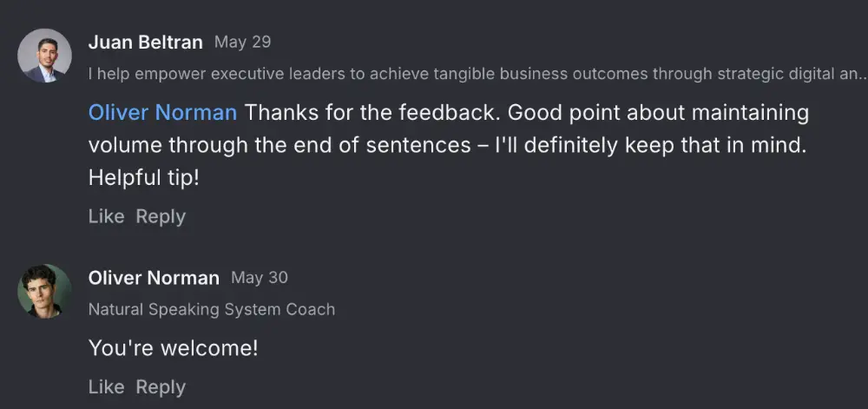The width and height of the screenshot is (868, 409).
Task: Open Juan Beltran's profile via his name
Action: (145, 42)
